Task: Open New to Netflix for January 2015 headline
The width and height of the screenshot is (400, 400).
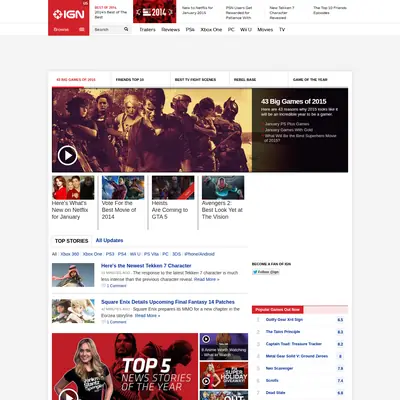Action: [197, 10]
